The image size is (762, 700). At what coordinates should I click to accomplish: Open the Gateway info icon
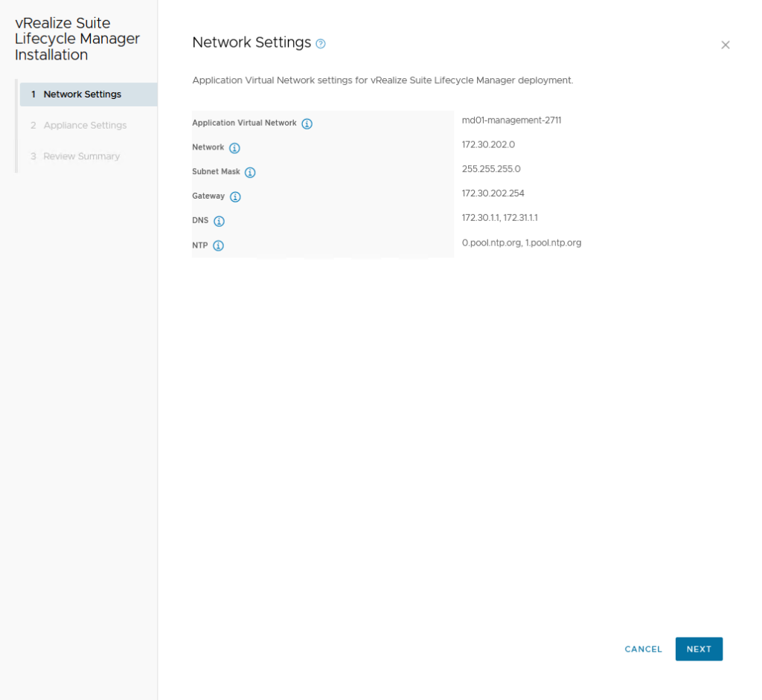click(x=235, y=197)
